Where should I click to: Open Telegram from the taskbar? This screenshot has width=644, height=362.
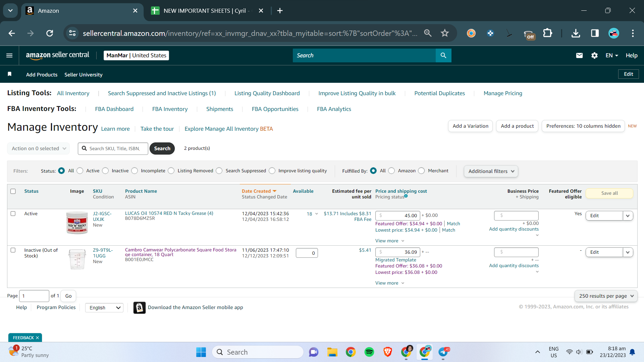click(443, 352)
